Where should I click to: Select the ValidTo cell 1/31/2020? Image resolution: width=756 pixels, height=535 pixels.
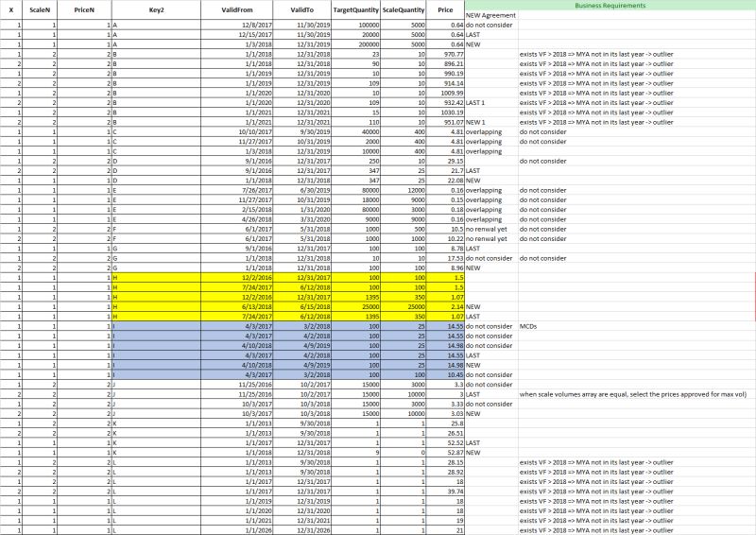(x=301, y=210)
